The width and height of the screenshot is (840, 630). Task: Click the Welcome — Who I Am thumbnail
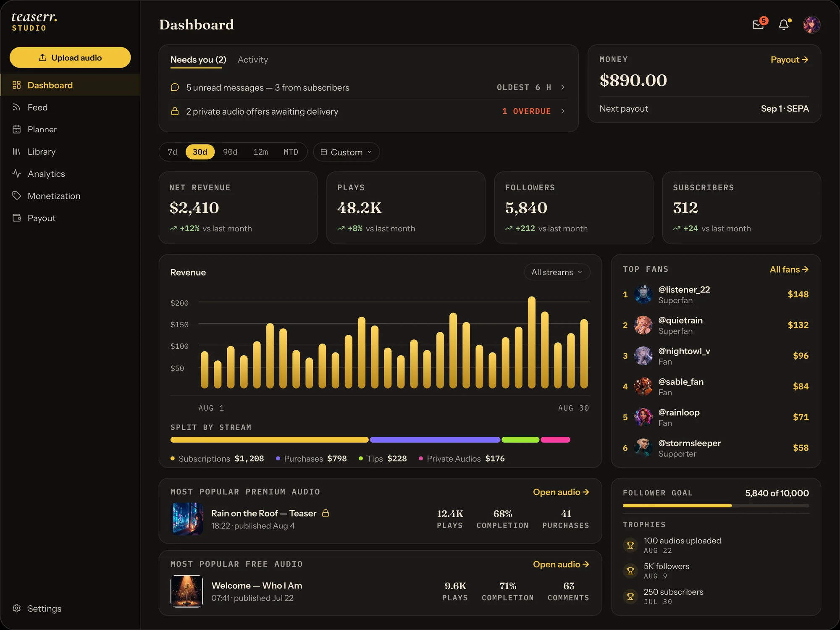pos(187,591)
